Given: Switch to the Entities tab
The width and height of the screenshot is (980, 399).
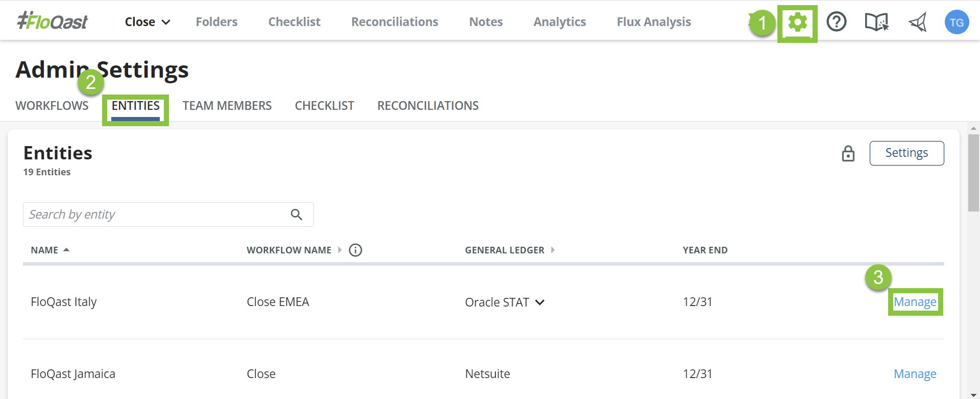Looking at the screenshot, I should 135,106.
